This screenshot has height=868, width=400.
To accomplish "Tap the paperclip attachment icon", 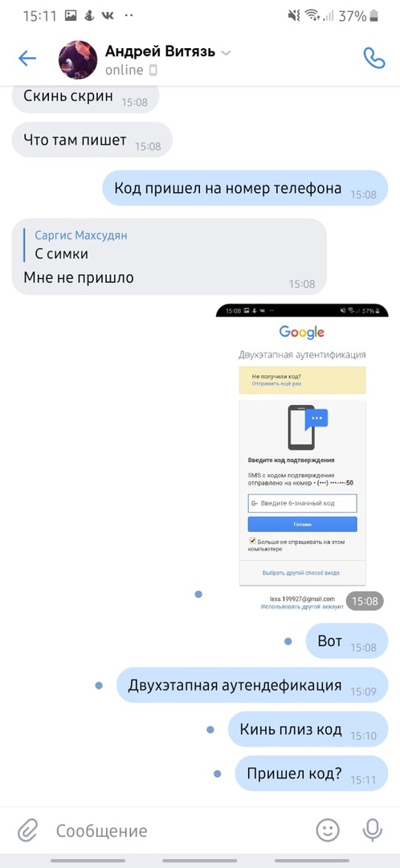I will coord(27,830).
